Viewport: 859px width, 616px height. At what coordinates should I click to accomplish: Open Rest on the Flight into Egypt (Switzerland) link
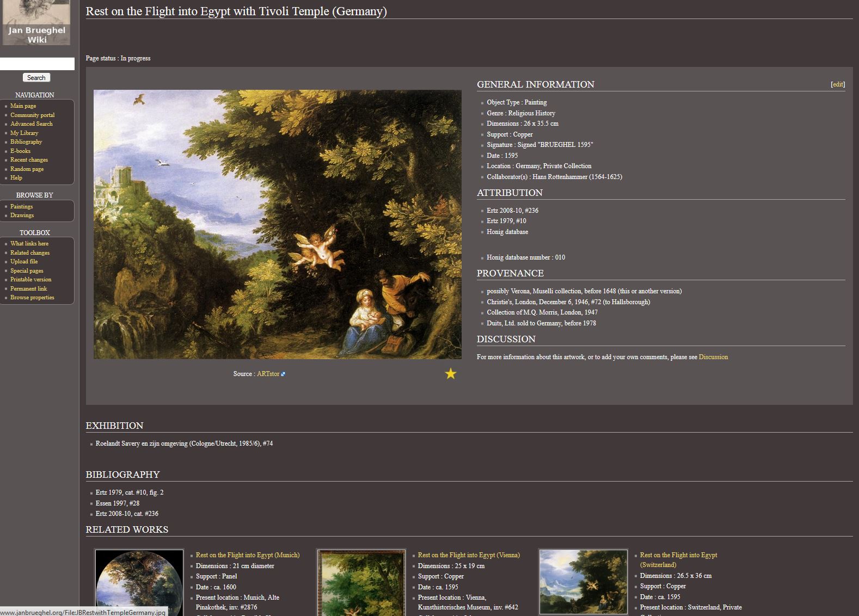[x=678, y=560]
